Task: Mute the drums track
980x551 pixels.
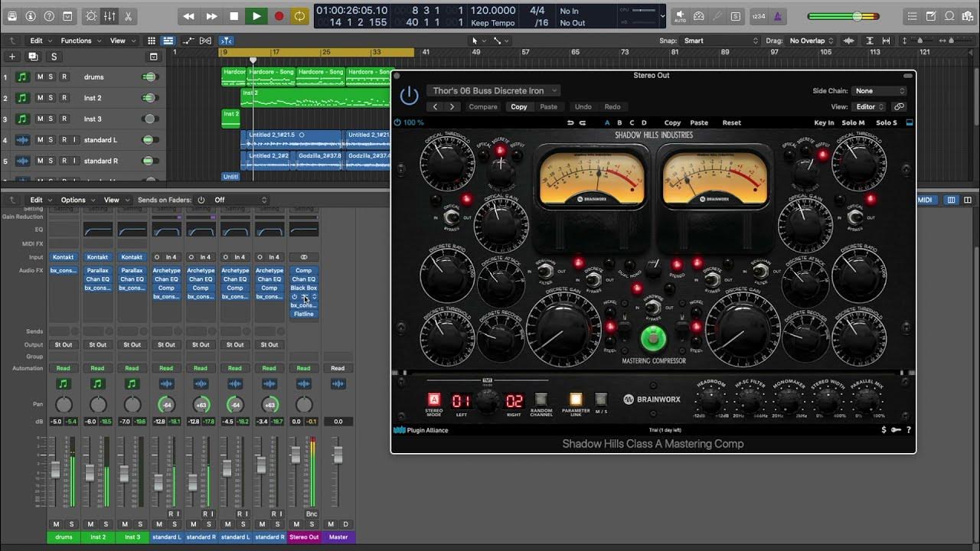Action: (x=41, y=77)
